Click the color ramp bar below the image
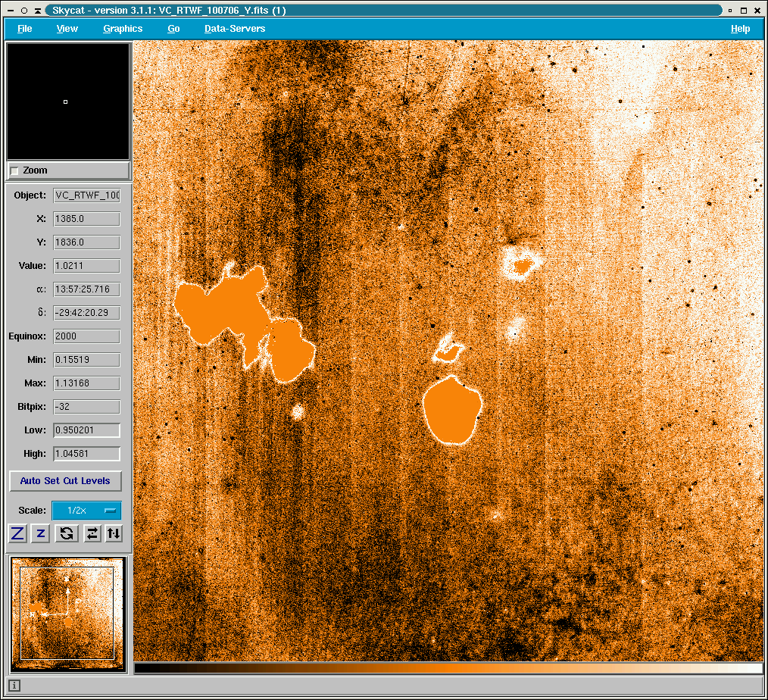 tap(448, 668)
